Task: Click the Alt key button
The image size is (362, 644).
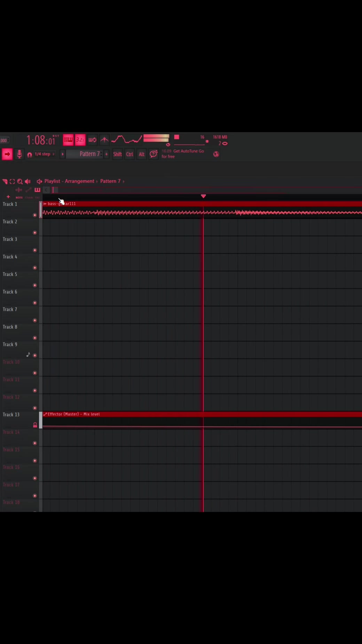Action: (141, 154)
